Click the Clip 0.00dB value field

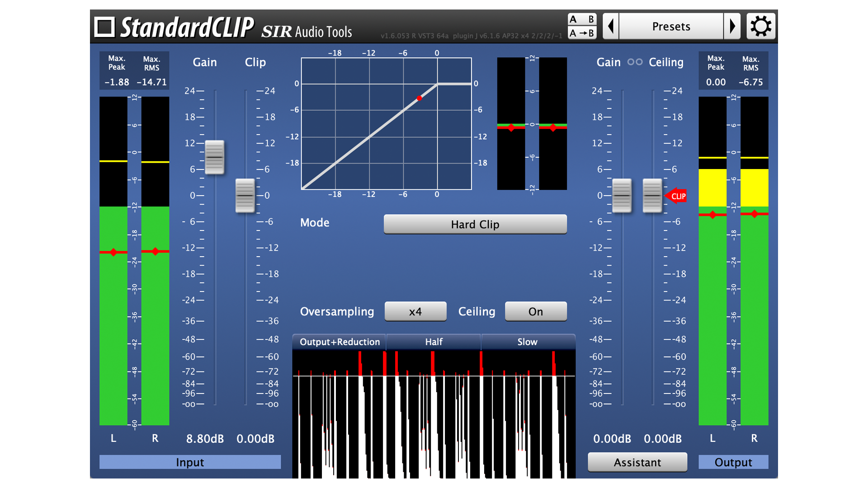coord(255,439)
